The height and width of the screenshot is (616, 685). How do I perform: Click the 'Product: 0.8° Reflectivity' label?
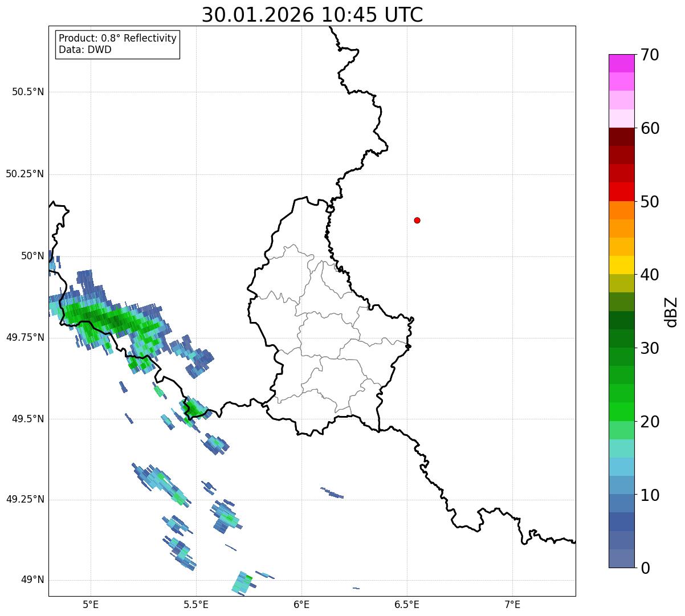point(118,38)
